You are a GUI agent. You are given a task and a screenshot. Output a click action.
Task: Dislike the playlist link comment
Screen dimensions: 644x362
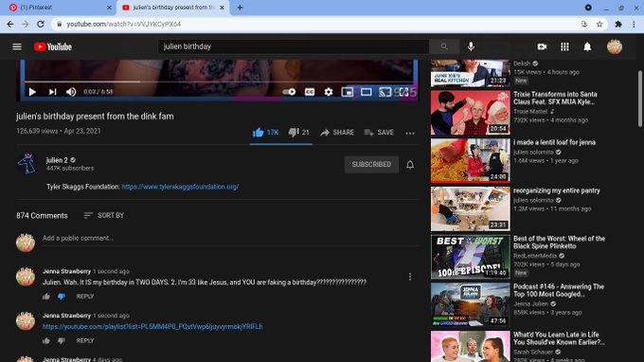62,340
